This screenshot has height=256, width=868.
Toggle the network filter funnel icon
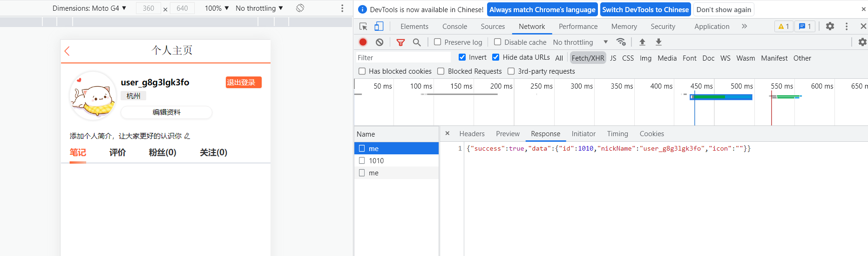400,42
